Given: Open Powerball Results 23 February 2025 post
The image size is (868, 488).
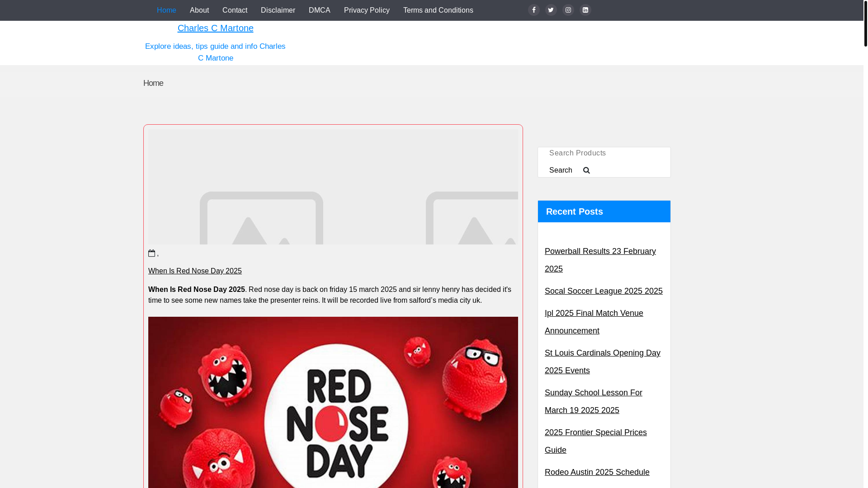Looking at the screenshot, I should 600,260.
